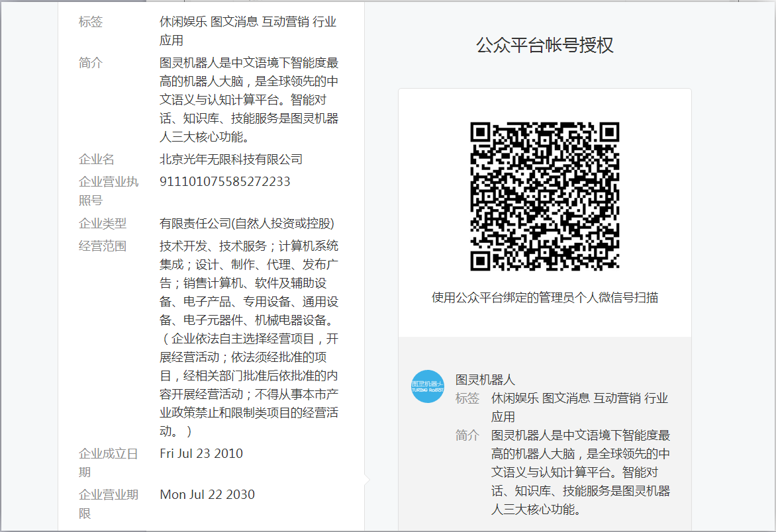
Task: Click the popover's small arrow pointer toward the card
Action: pos(367,478)
